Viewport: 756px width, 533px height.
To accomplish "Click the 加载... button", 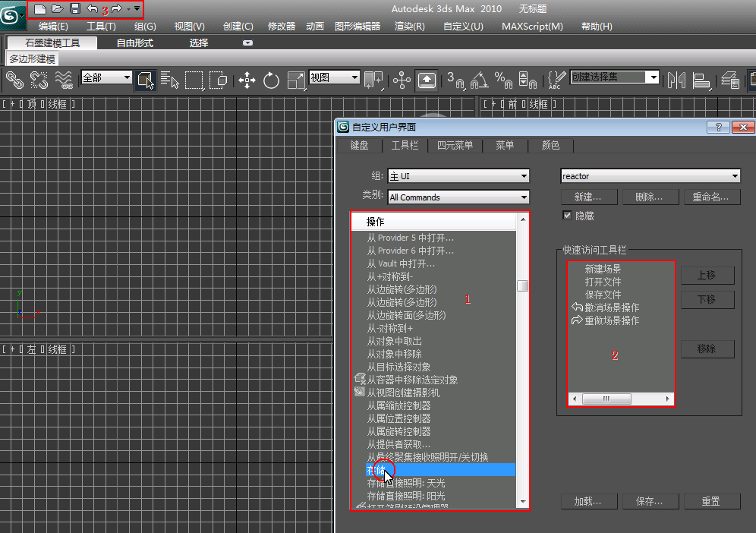I will click(589, 502).
